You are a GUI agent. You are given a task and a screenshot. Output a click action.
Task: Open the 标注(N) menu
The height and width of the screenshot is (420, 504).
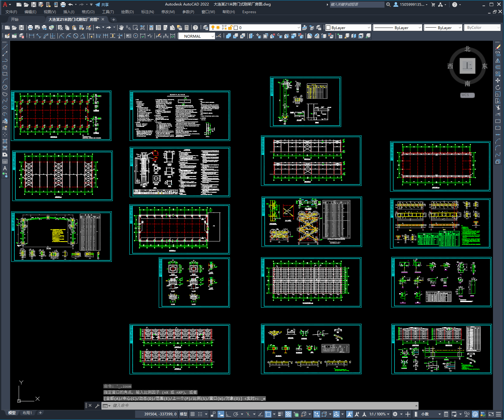pos(147,12)
